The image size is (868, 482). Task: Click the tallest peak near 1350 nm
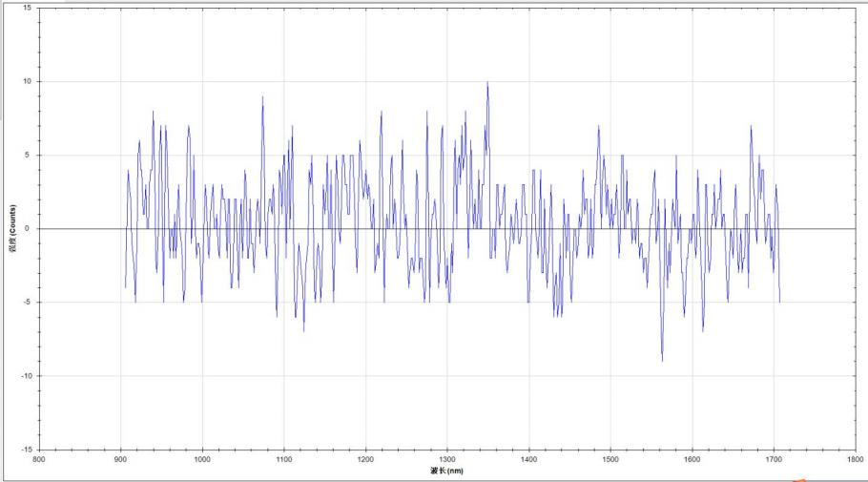487,83
